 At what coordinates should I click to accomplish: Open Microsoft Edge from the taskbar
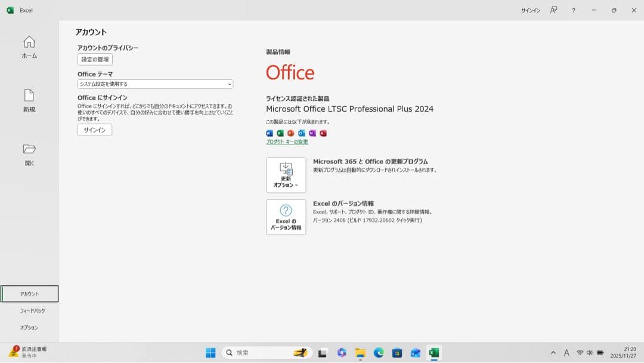point(378,352)
